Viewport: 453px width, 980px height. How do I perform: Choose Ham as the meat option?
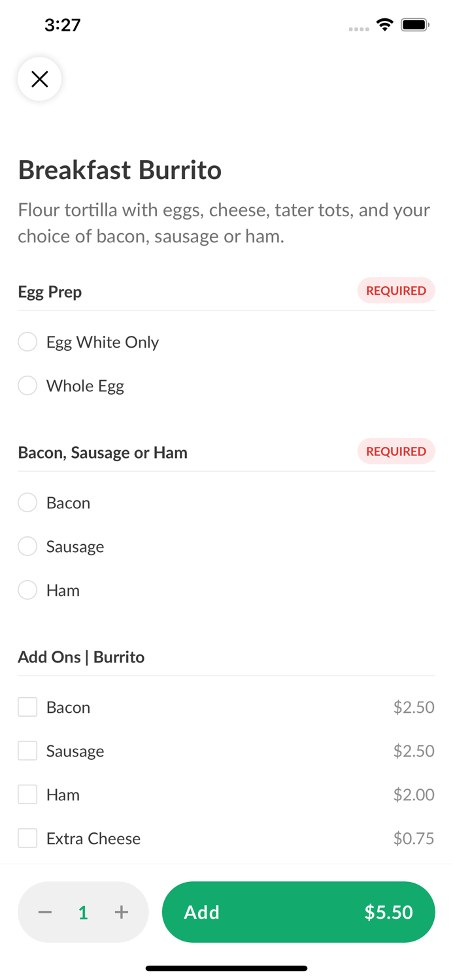pyautogui.click(x=27, y=590)
